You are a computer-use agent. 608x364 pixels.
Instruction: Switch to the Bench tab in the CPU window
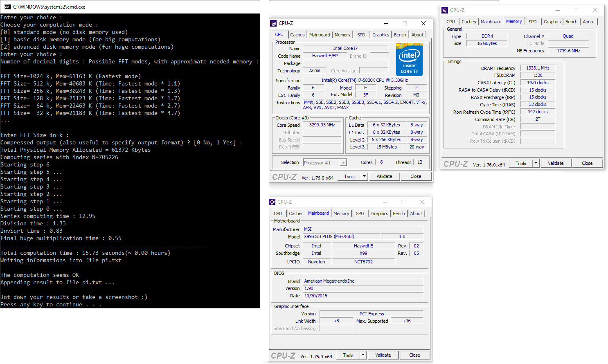(x=400, y=35)
